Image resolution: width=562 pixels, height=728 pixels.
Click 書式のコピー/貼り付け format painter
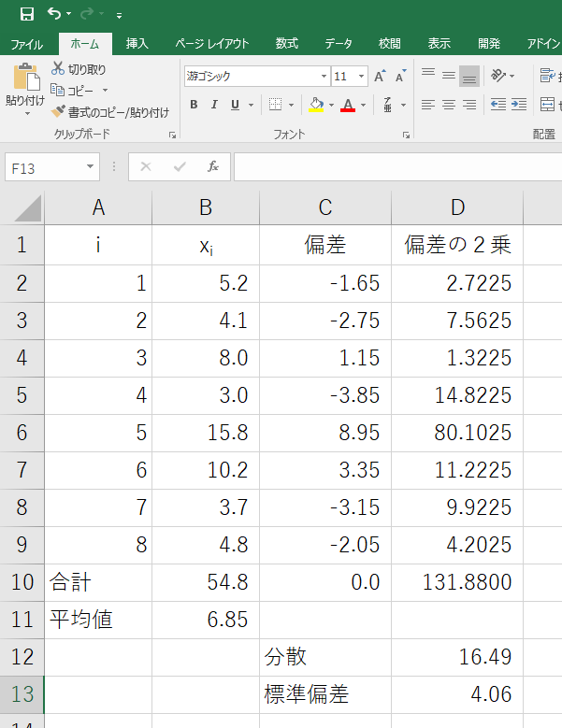click(110, 112)
